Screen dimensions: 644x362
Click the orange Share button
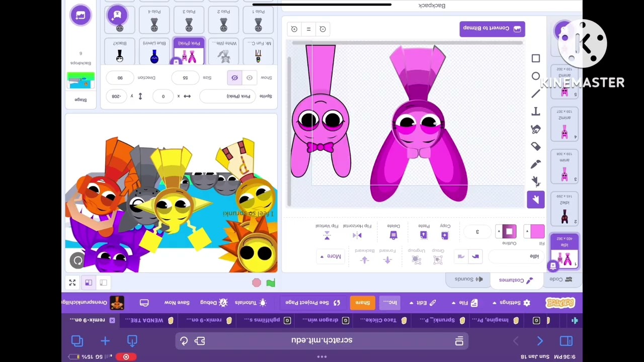pyautogui.click(x=362, y=303)
